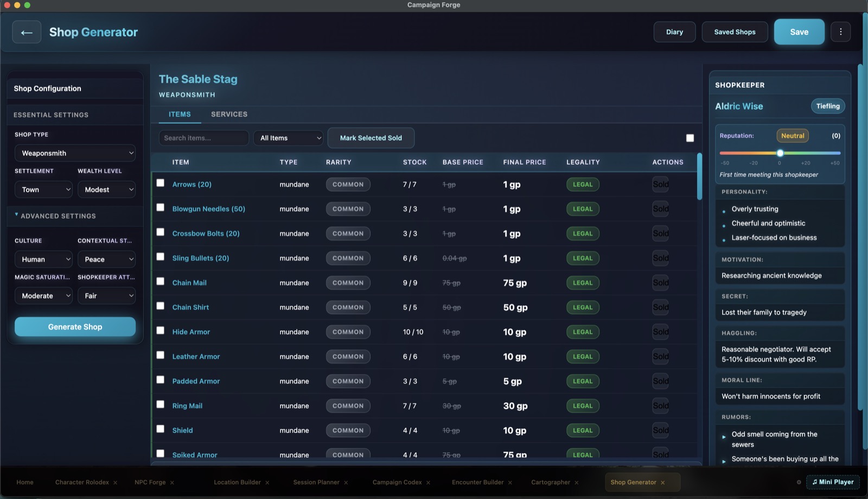Image resolution: width=868 pixels, height=499 pixels.
Task: Click the gear icon beside Mini Player
Action: [x=799, y=482]
